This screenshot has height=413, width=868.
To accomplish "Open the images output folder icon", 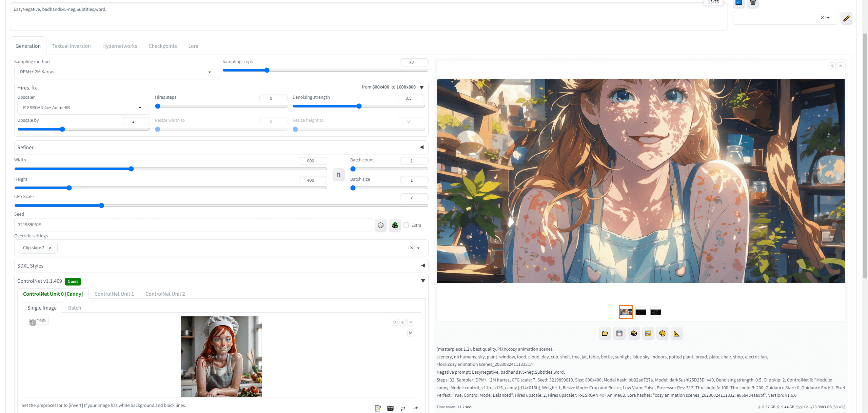I will (605, 334).
